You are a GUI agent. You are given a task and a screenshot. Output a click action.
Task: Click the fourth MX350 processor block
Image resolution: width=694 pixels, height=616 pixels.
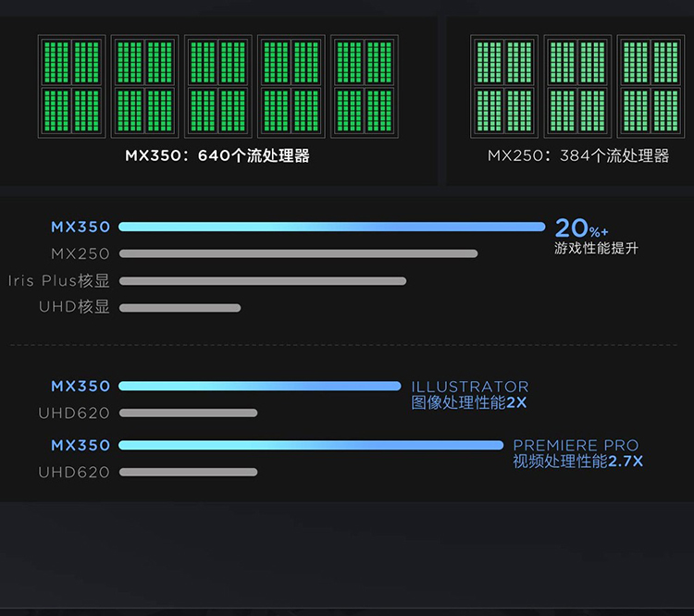coord(291,87)
